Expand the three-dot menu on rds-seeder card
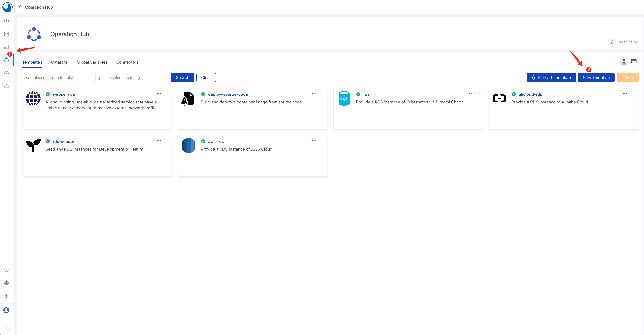This screenshot has width=644, height=335. [159, 141]
